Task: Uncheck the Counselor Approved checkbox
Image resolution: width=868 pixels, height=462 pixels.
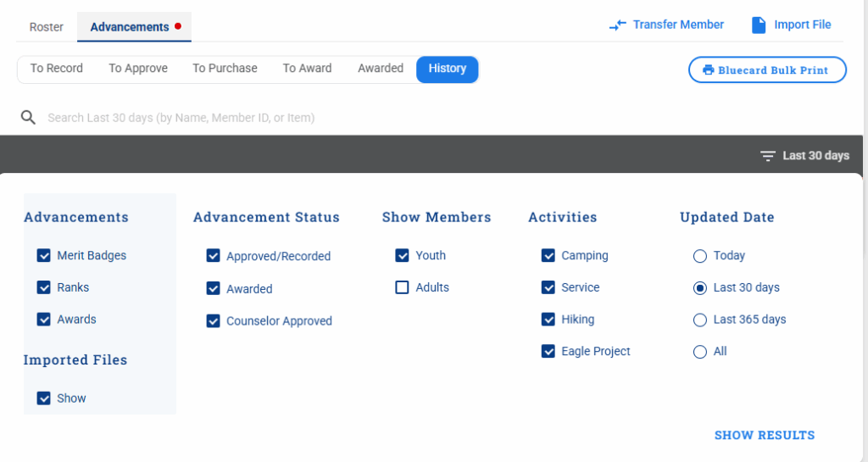Action: tap(214, 321)
